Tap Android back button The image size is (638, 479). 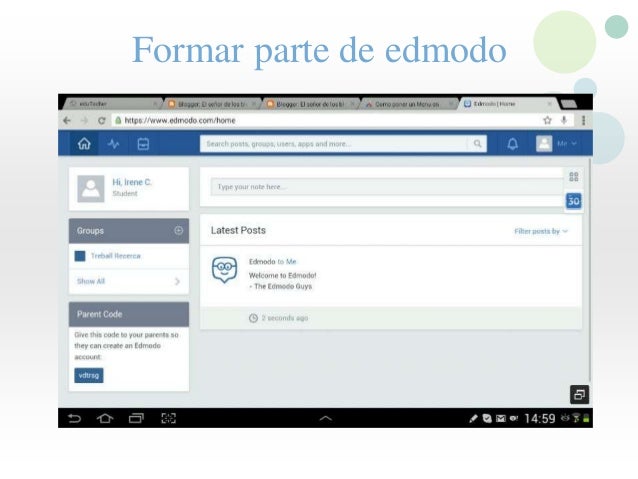74,418
